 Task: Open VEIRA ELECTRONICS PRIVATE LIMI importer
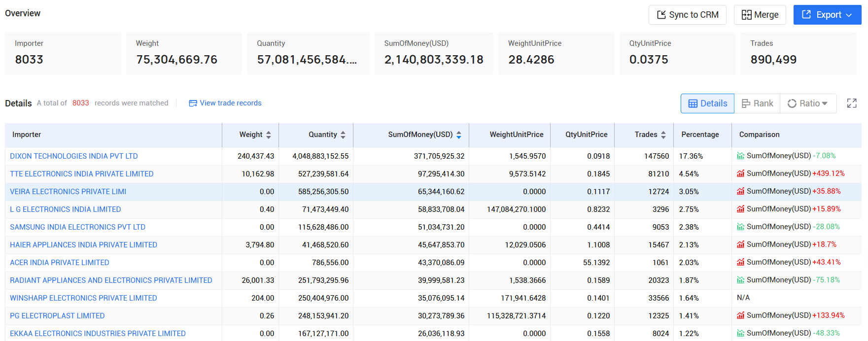[68, 192]
